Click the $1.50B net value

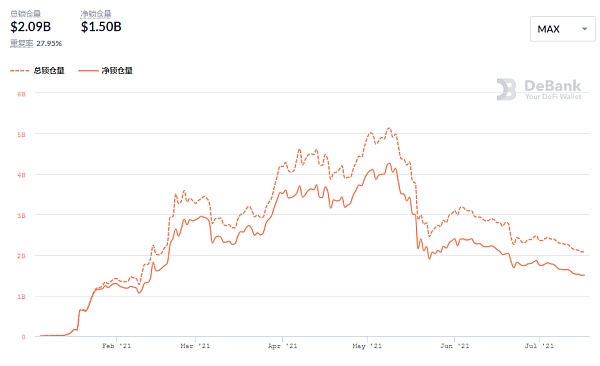[101, 27]
